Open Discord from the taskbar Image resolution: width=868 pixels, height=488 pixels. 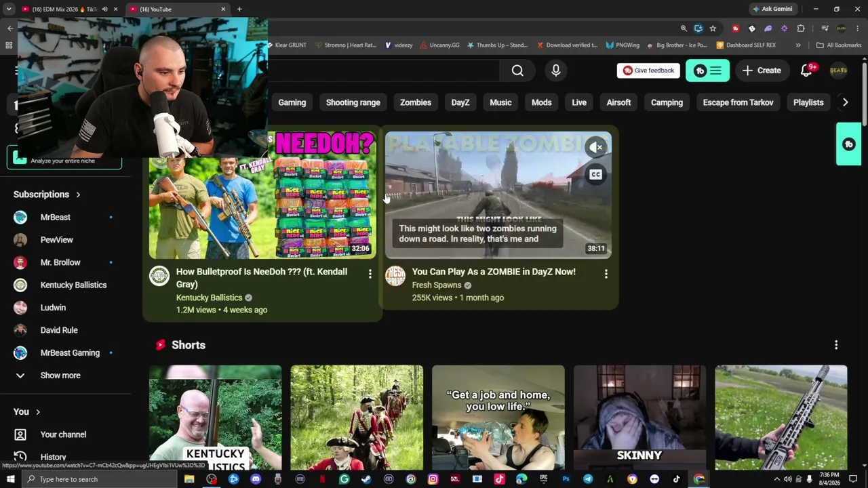click(x=255, y=479)
